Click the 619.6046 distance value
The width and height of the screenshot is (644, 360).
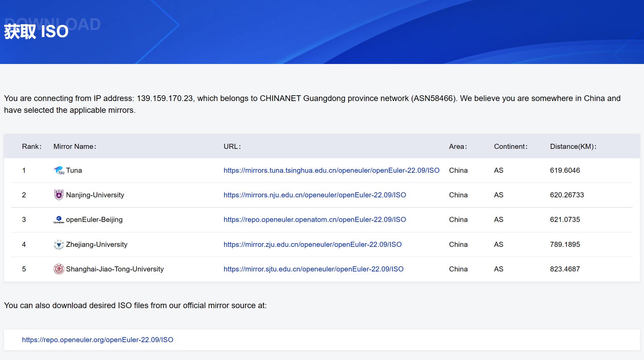565,170
